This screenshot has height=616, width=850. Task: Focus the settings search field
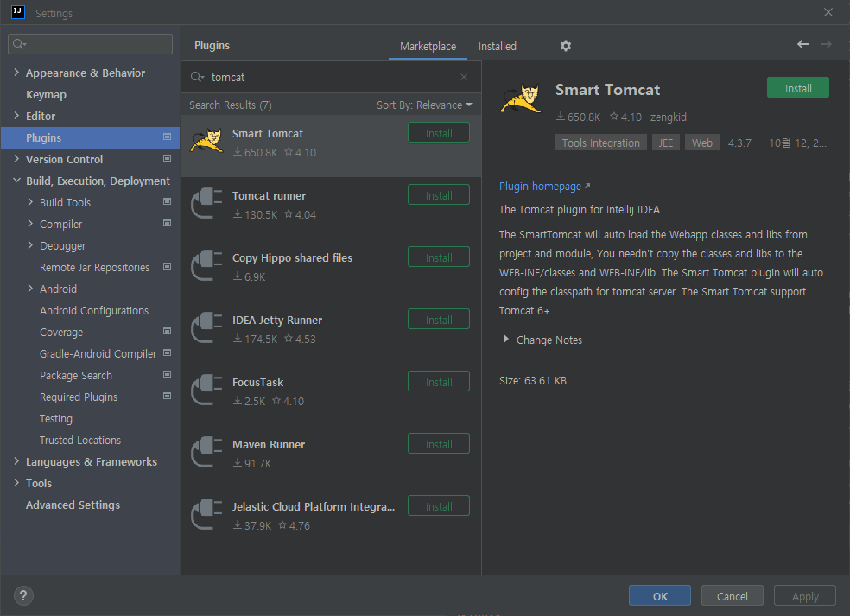(90, 44)
